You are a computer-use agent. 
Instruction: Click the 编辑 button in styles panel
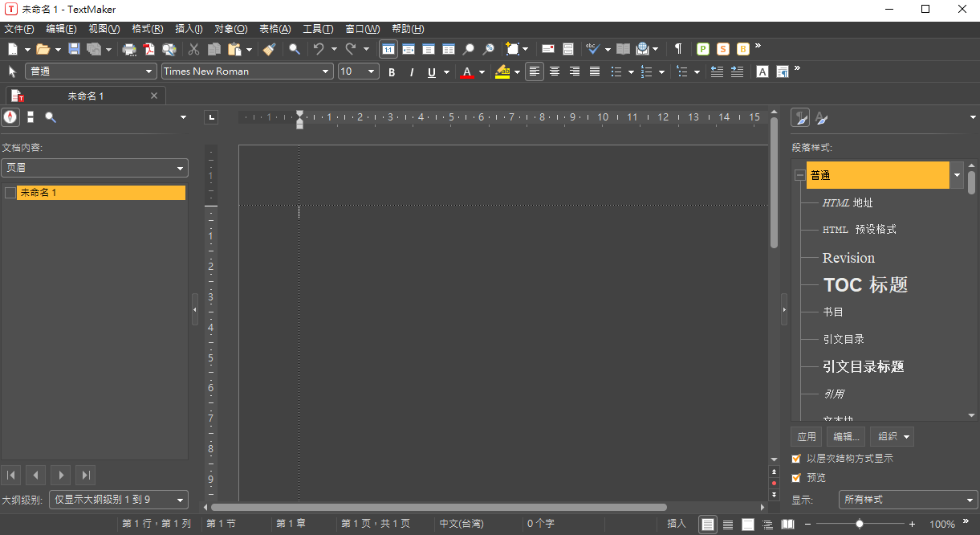(x=845, y=436)
